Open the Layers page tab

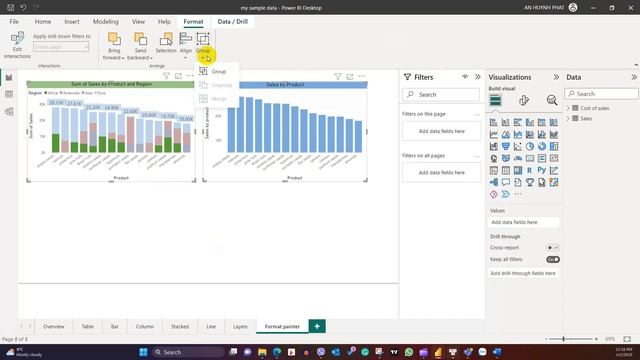click(240, 327)
